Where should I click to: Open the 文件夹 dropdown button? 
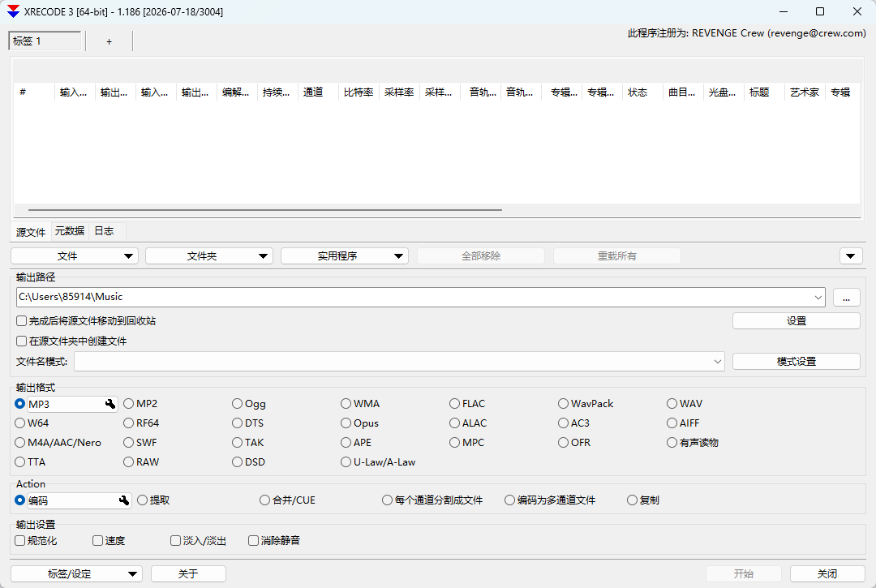209,255
